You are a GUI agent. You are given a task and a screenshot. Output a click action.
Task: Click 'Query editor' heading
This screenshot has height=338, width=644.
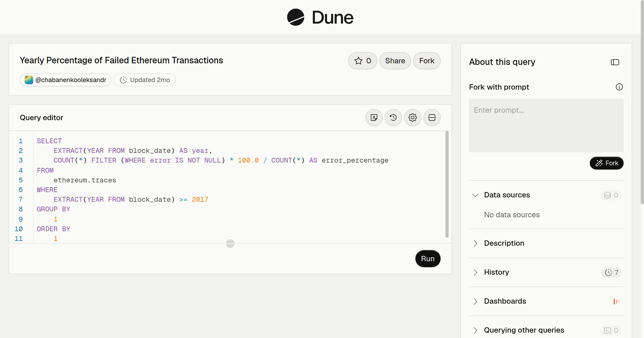pyautogui.click(x=41, y=117)
